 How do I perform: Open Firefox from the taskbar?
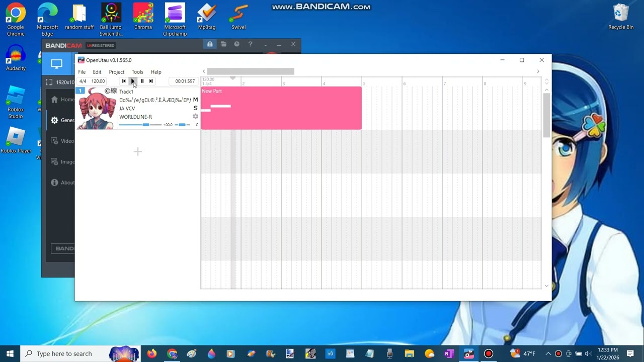152,353
